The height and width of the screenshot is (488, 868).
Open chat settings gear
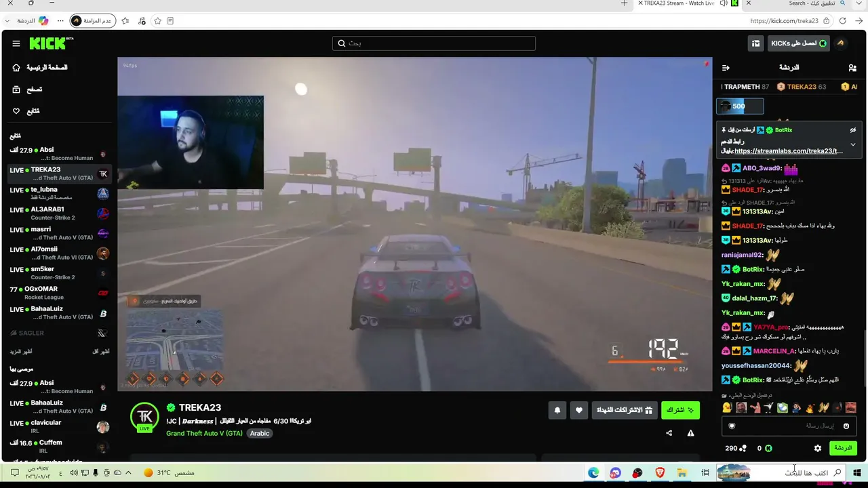818,448
